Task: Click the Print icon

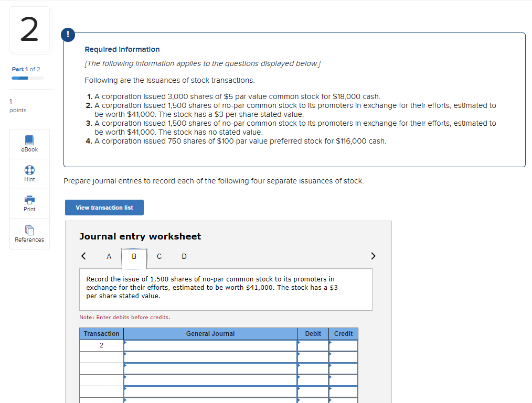Action: 29,203
